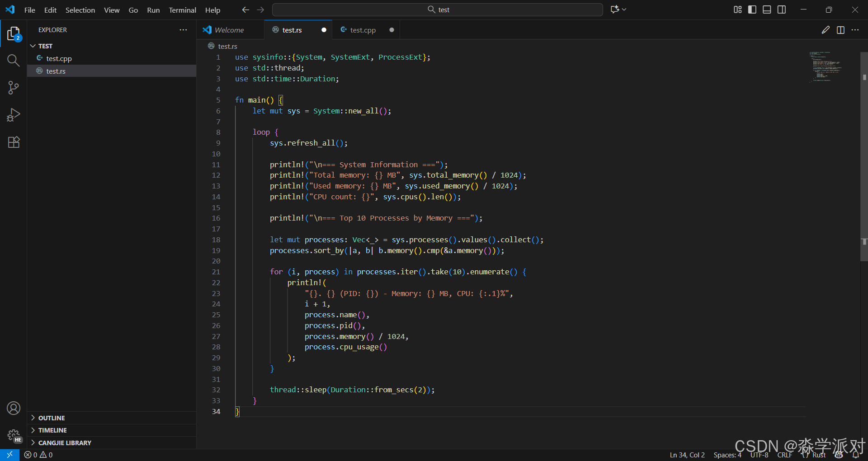Screen dimensions: 868x461
Task: Open the Run menu
Action: 153,10
